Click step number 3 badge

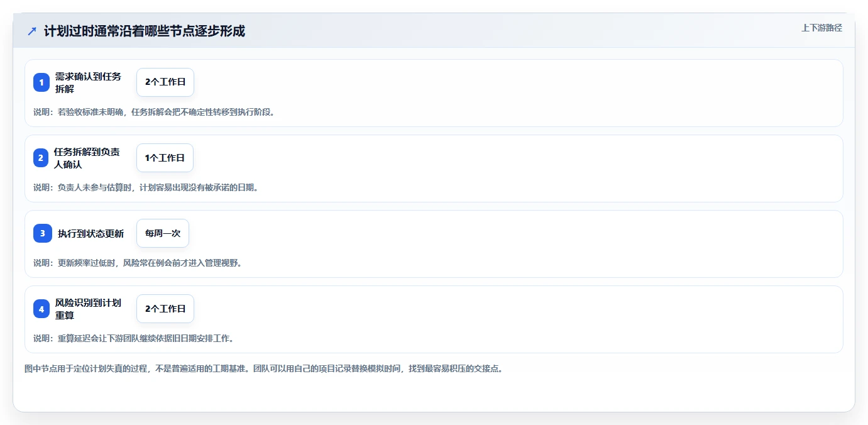pyautogui.click(x=42, y=233)
